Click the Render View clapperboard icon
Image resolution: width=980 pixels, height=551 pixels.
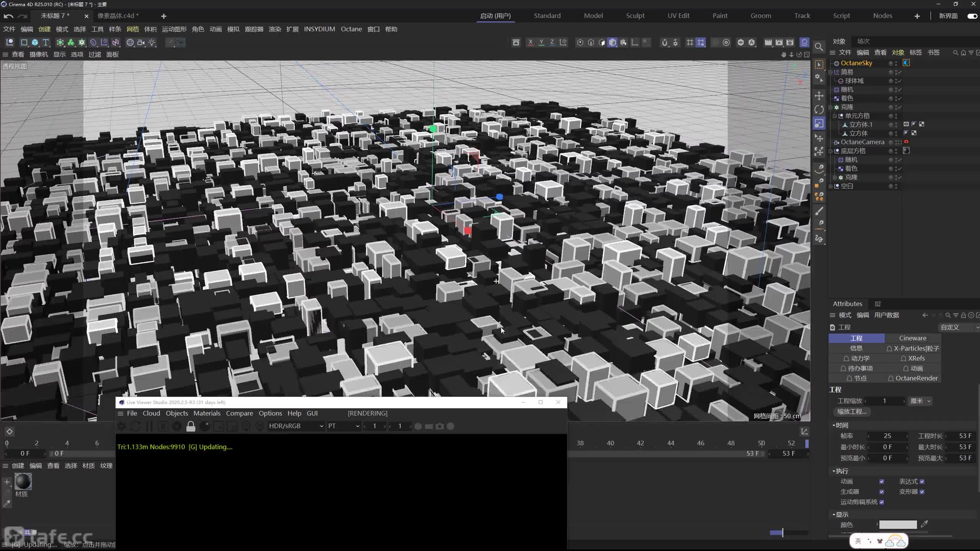(768, 42)
